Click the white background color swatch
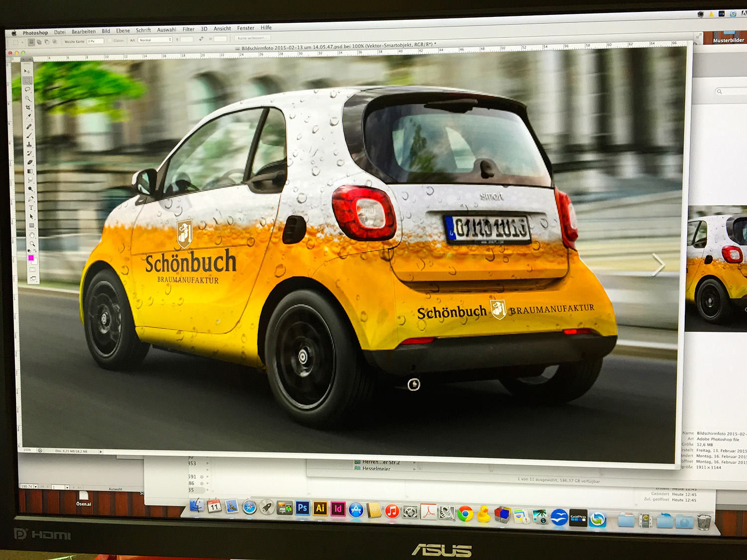The height and width of the screenshot is (560, 747). (x=34, y=262)
